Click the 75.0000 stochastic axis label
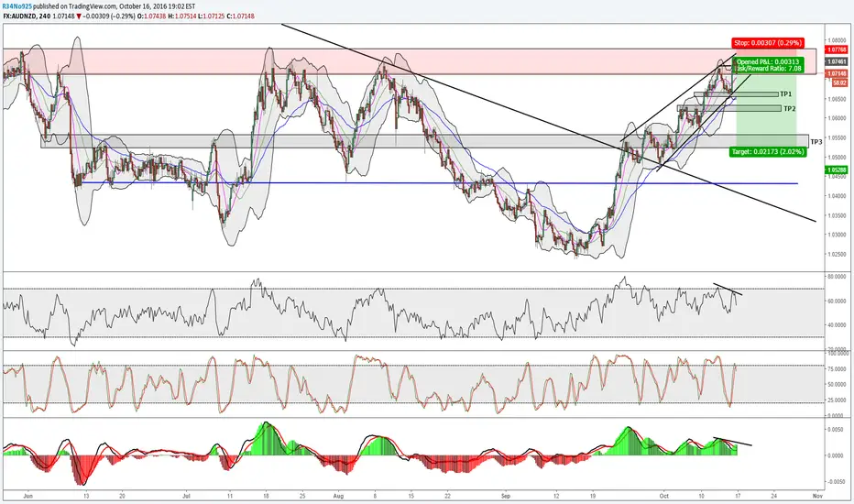This screenshot has height=504, width=854. point(838,369)
